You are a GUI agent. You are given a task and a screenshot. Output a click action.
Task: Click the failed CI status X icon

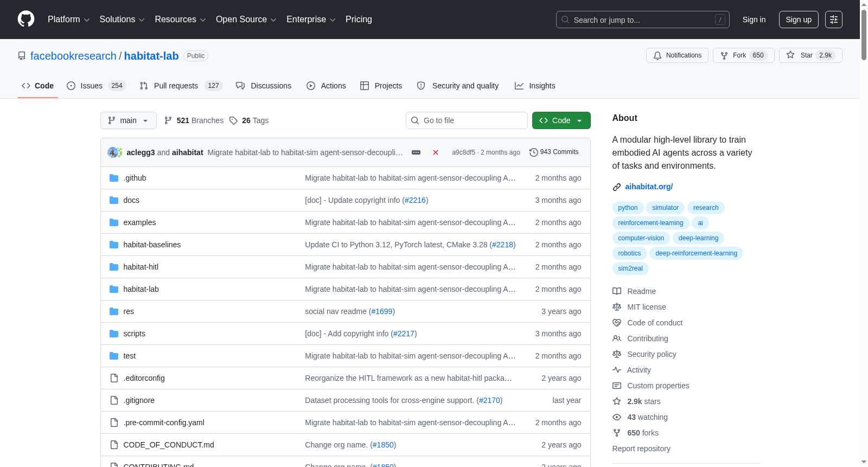coord(436,152)
